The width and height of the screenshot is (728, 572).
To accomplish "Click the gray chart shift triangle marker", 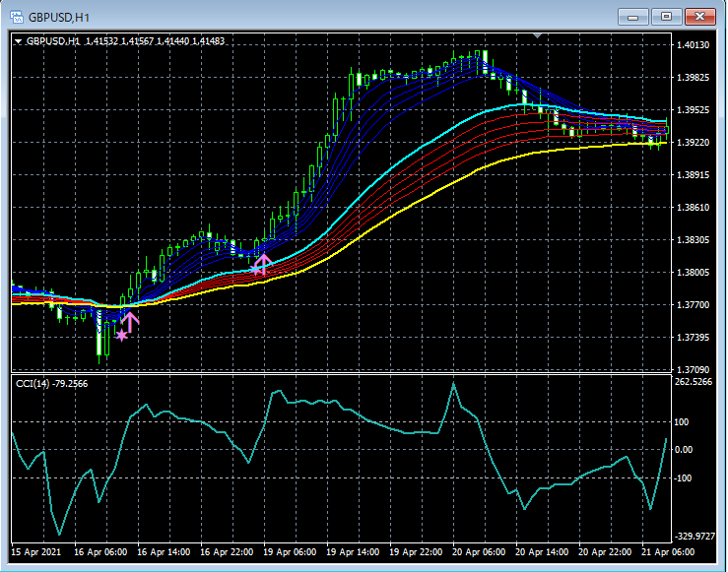I will pyautogui.click(x=537, y=36).
